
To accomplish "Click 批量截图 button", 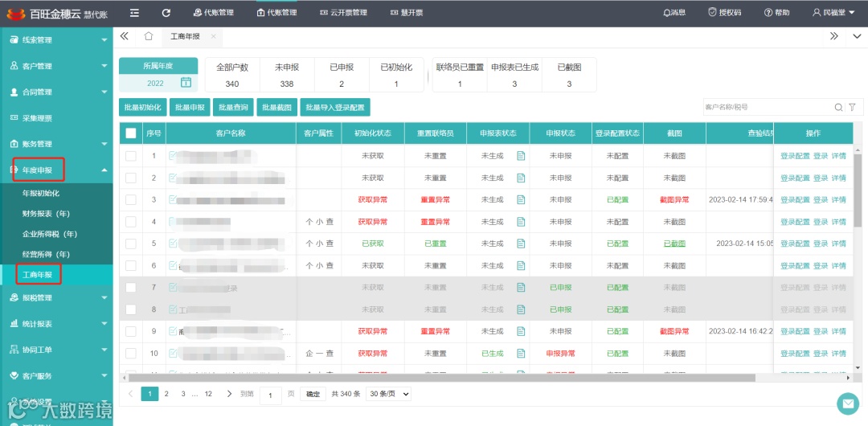I will point(276,108).
